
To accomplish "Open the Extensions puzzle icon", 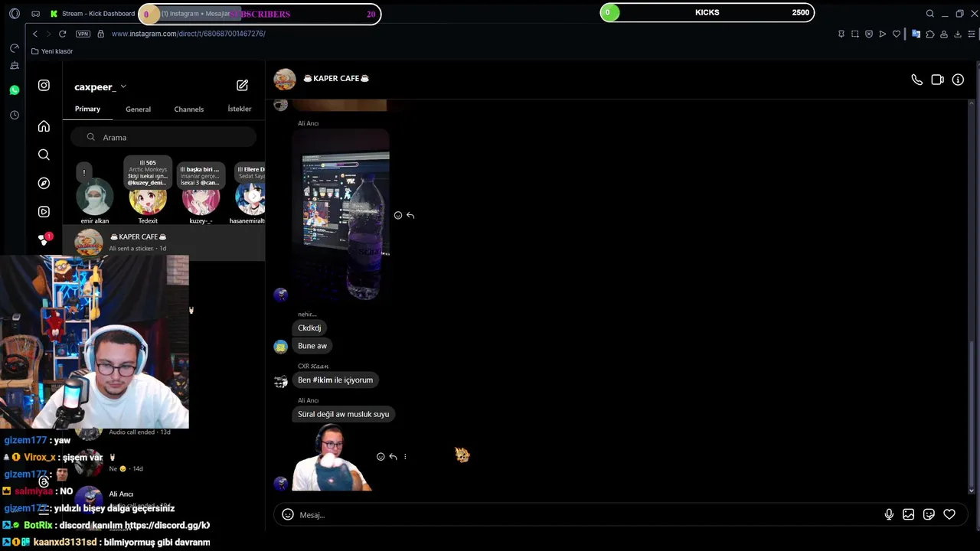I will click(x=930, y=34).
